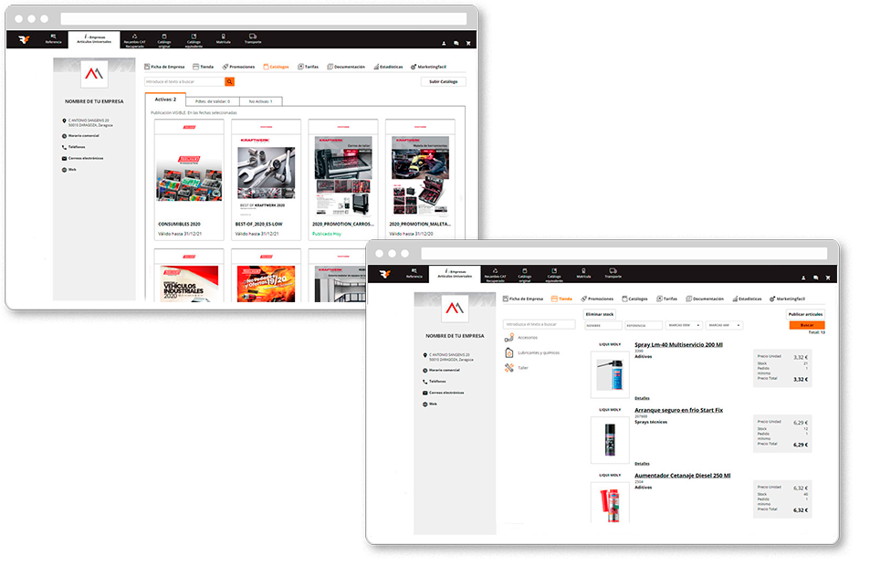
Task: Open Spray Lm-40 Multiservicio 200 Ml product link
Action: pos(678,345)
